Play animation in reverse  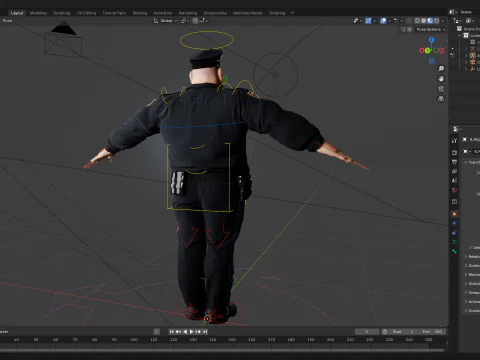[185, 332]
